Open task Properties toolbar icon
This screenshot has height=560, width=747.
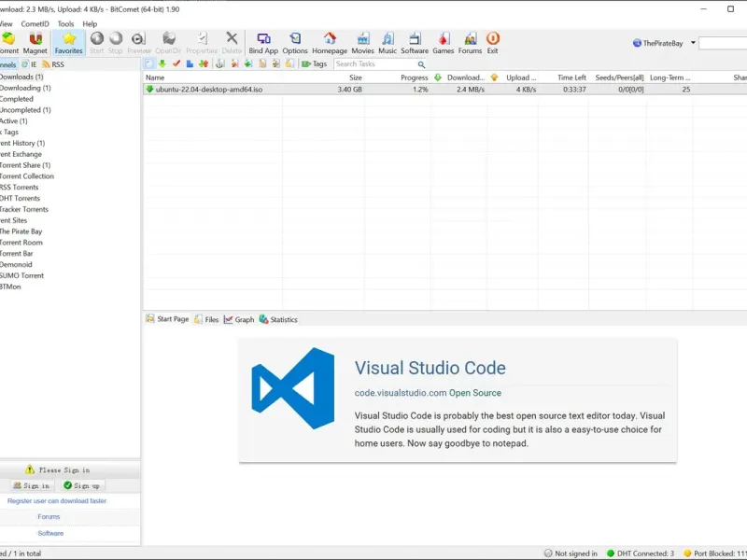coord(202,43)
